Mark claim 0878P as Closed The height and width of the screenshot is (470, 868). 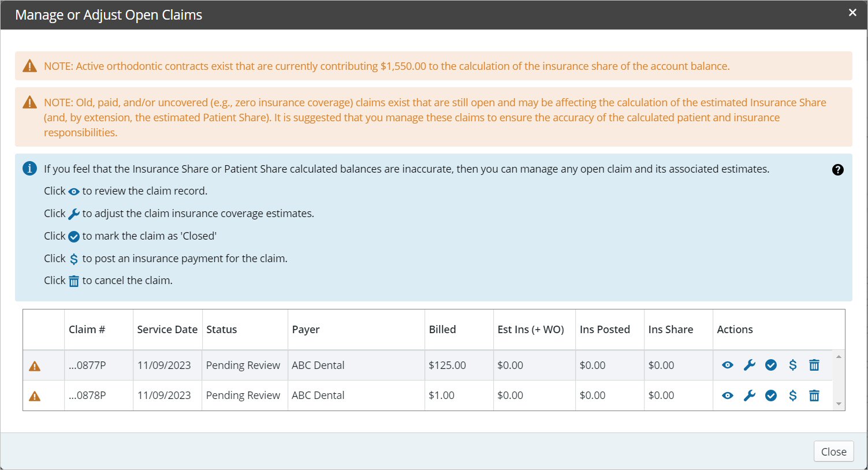tap(771, 396)
